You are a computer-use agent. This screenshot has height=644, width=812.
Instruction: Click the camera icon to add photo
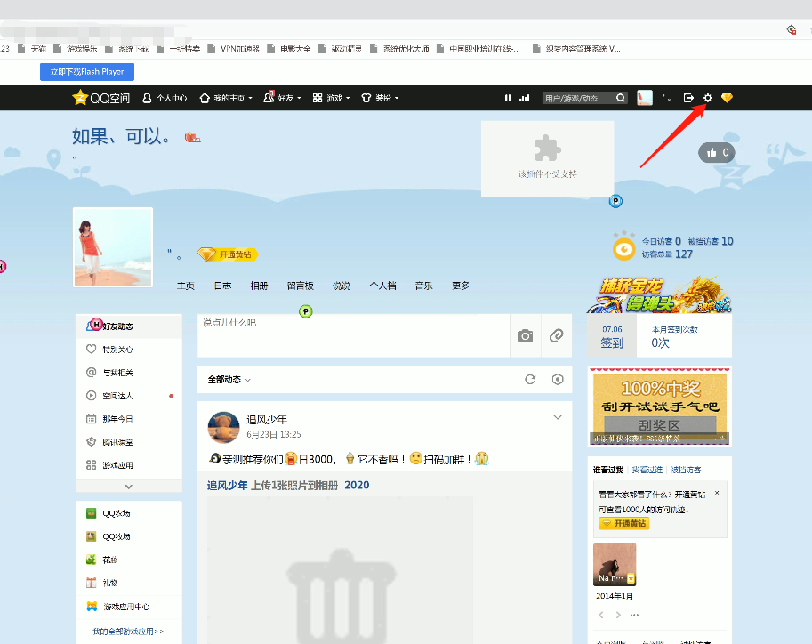(525, 335)
